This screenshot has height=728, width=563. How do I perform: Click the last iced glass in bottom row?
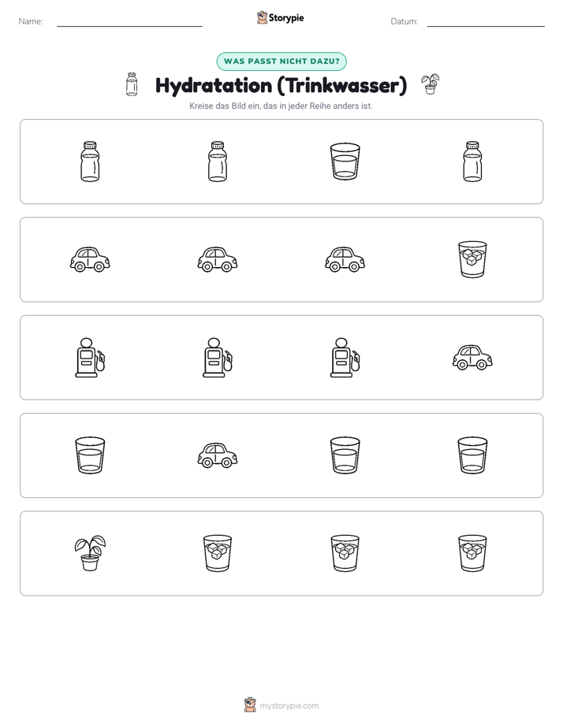(472, 553)
